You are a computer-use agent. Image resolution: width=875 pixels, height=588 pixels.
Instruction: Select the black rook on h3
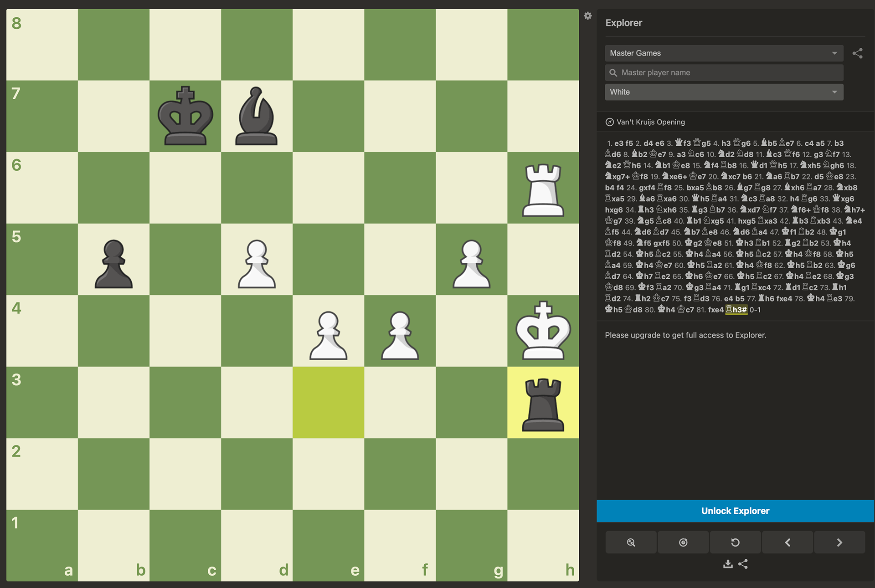(543, 405)
